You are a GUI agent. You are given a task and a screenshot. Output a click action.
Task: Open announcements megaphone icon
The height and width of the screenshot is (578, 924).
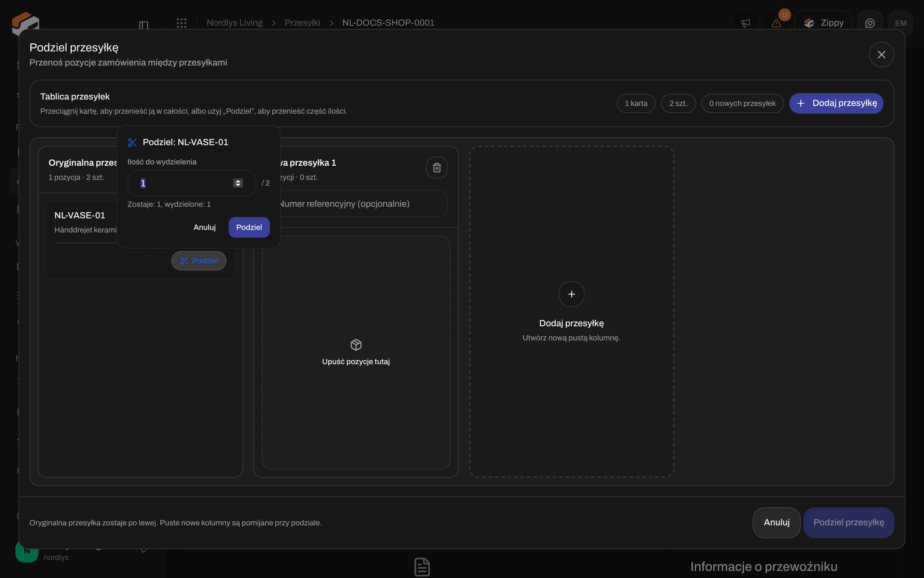click(745, 23)
